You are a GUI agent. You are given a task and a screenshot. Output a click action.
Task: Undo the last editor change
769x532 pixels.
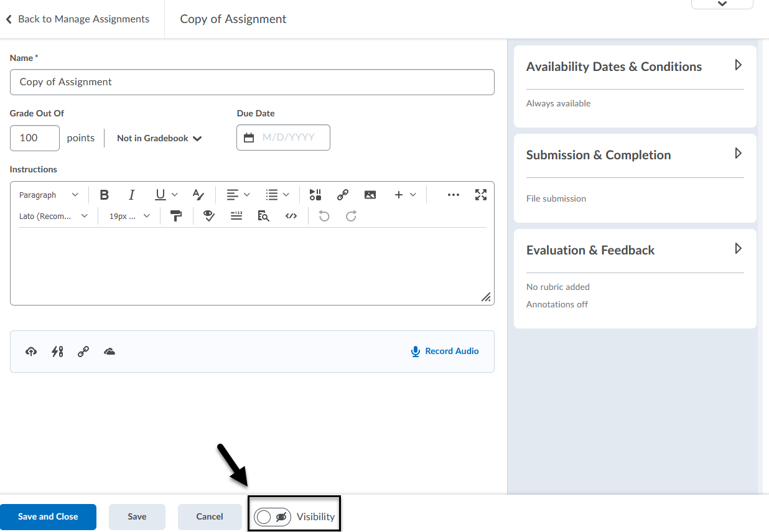click(324, 216)
